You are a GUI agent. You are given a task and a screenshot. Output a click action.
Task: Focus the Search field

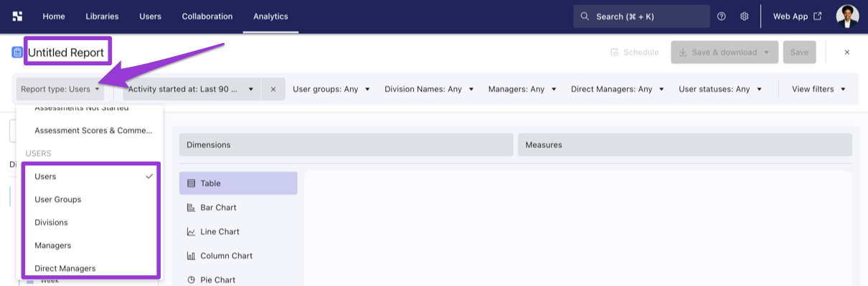tap(641, 17)
